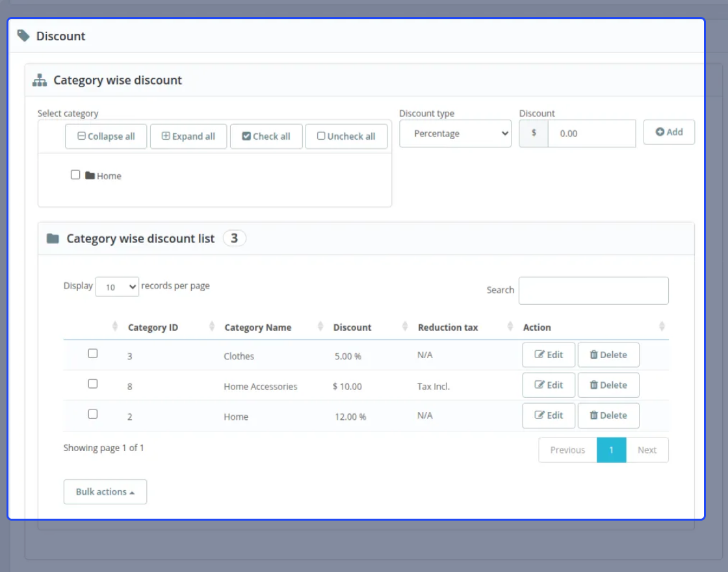Open the Percentage discount type dropdown
The image size is (728, 572).
[x=455, y=134]
